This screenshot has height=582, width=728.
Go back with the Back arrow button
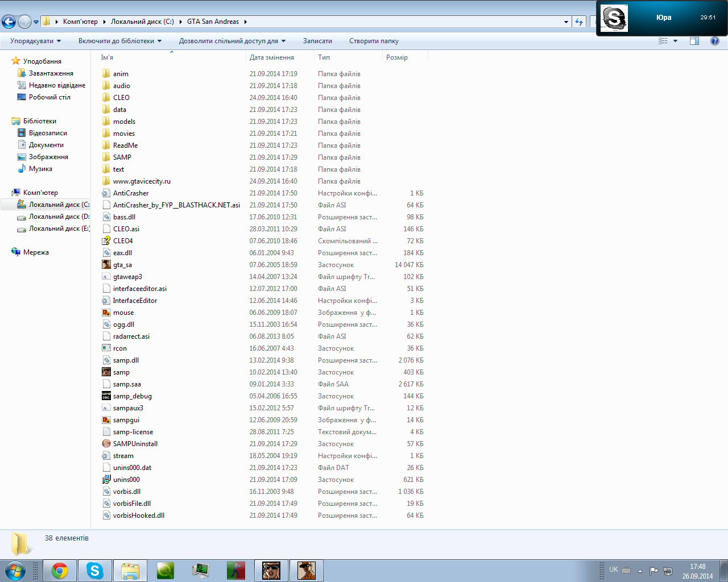(9, 22)
